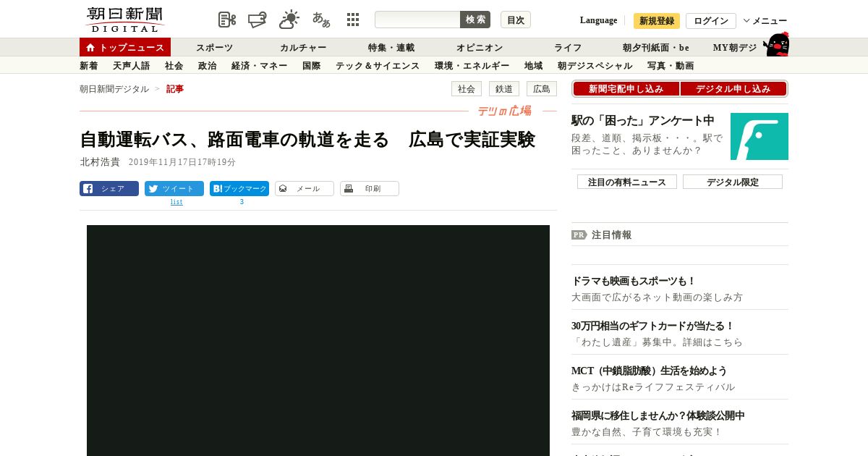Viewport: 868px width, 456px height.
Task: Click the search keyword input field
Action: pyautogui.click(x=417, y=20)
